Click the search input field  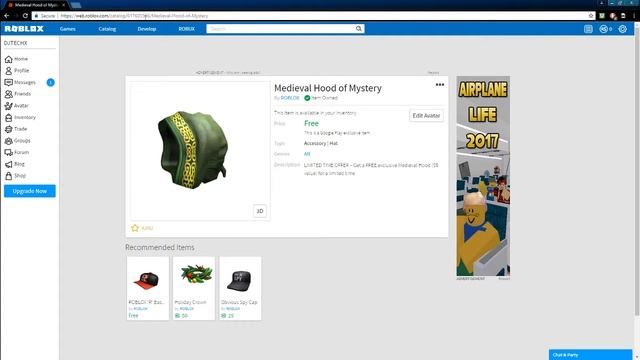click(x=281, y=29)
